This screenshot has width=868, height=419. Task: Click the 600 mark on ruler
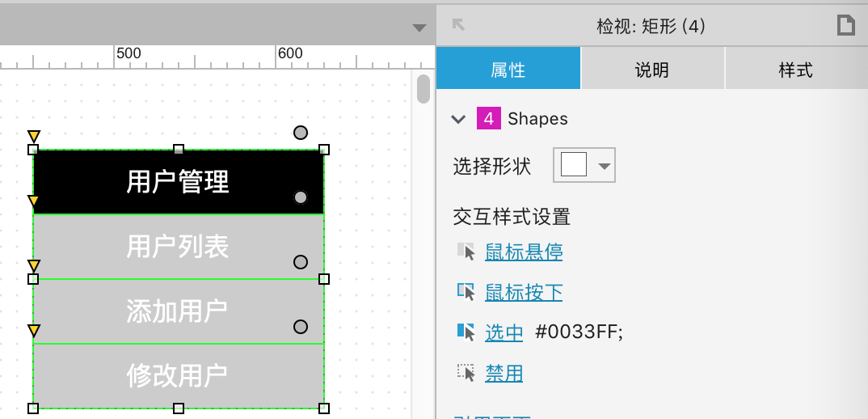click(x=290, y=53)
